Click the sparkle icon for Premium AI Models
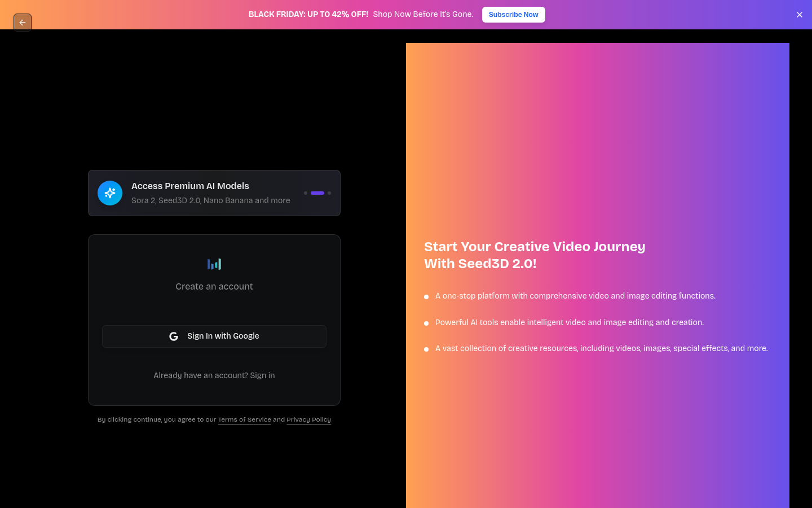812x508 pixels. pos(110,193)
